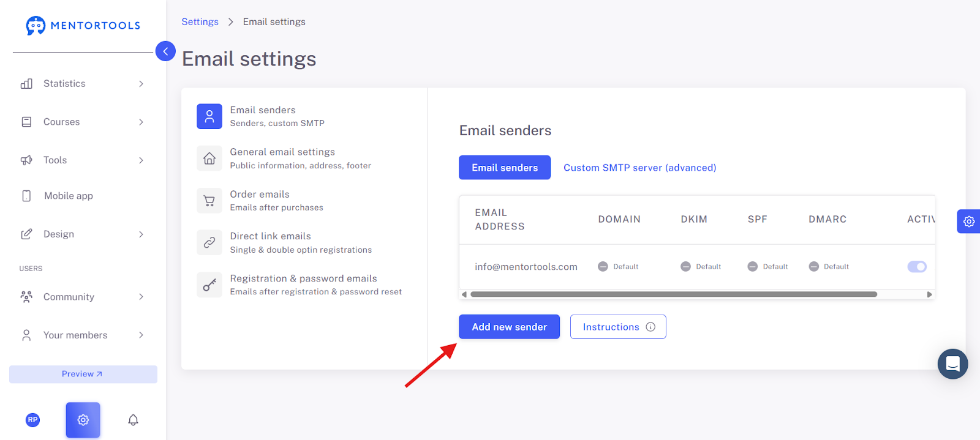Open the RP user avatar

pyautogui.click(x=33, y=420)
